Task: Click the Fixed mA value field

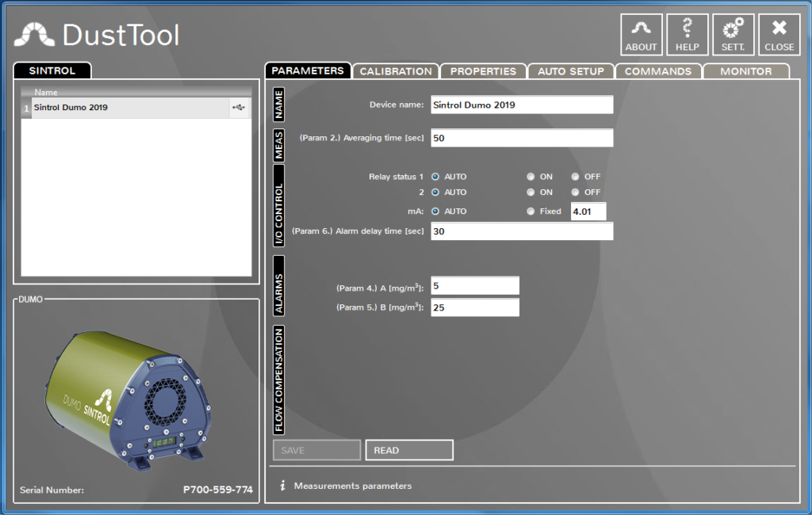Action: click(x=588, y=212)
